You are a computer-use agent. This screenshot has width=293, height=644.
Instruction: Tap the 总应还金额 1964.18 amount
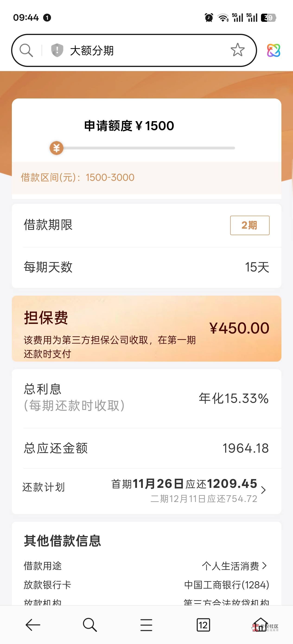[245, 448]
